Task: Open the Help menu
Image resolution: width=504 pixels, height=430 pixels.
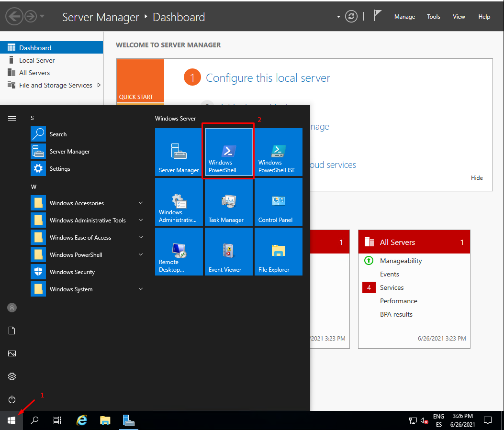Action: (484, 17)
